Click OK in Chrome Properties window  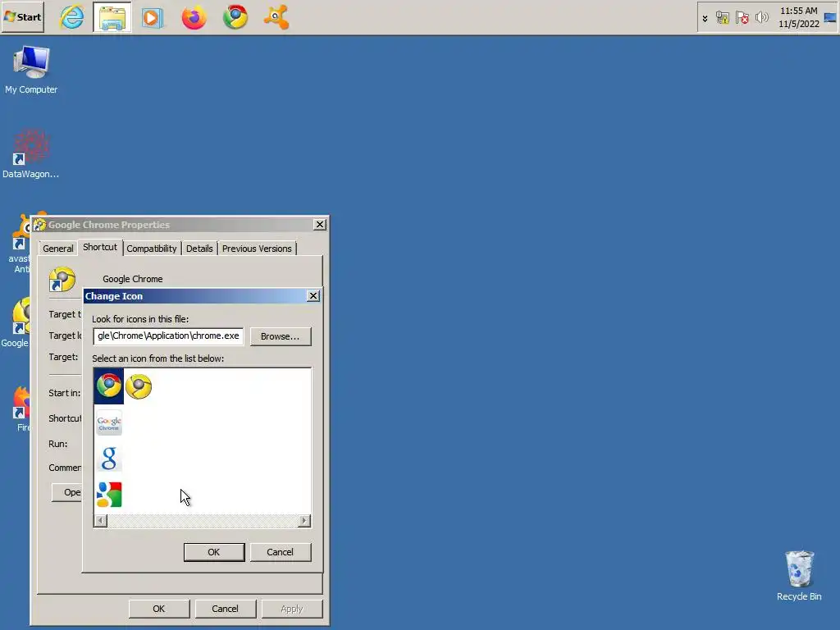(158, 609)
